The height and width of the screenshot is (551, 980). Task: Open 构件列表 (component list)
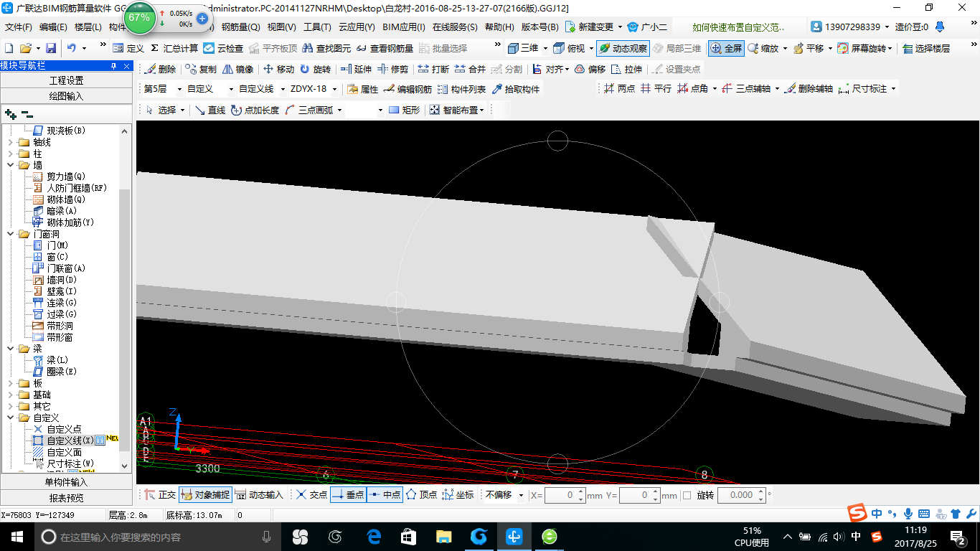point(462,90)
